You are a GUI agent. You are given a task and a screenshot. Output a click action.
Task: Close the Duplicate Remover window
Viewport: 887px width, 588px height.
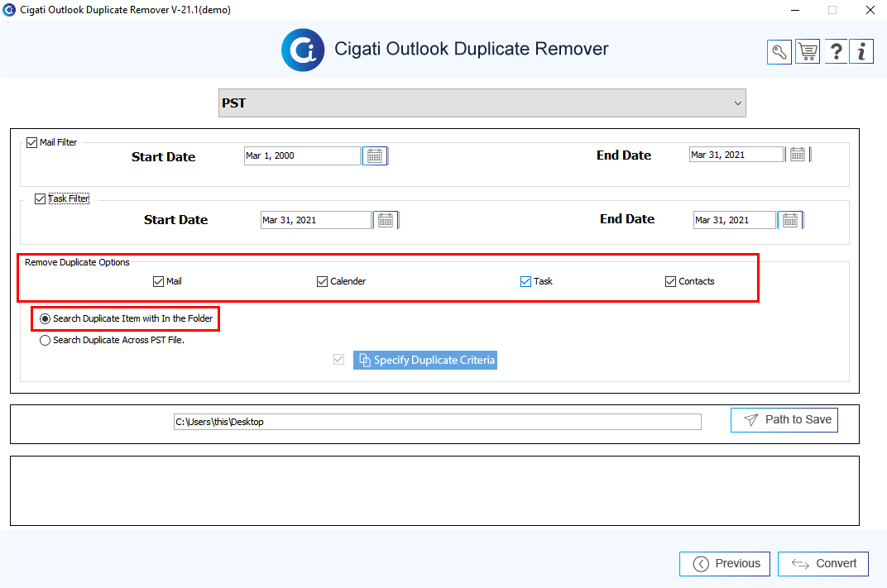click(x=870, y=10)
